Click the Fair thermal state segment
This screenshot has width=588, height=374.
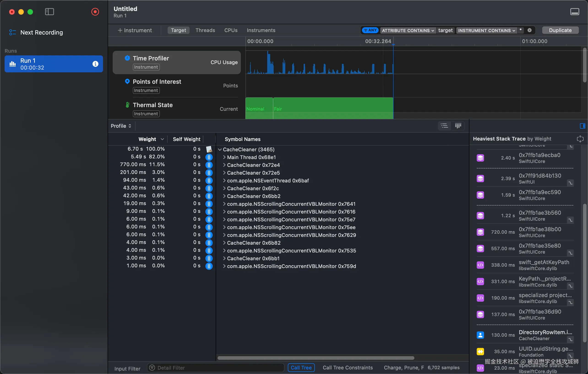333,108
